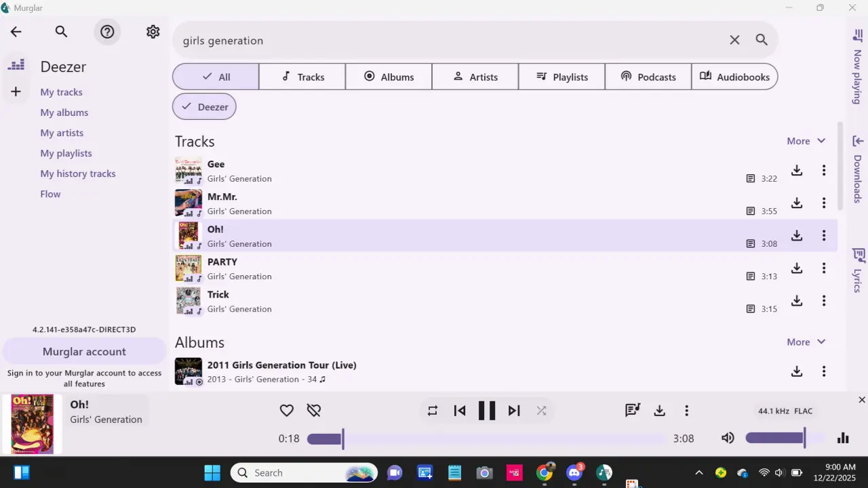Image resolution: width=868 pixels, height=488 pixels.
Task: Show lyrics icon for Gee track
Action: [x=751, y=178]
